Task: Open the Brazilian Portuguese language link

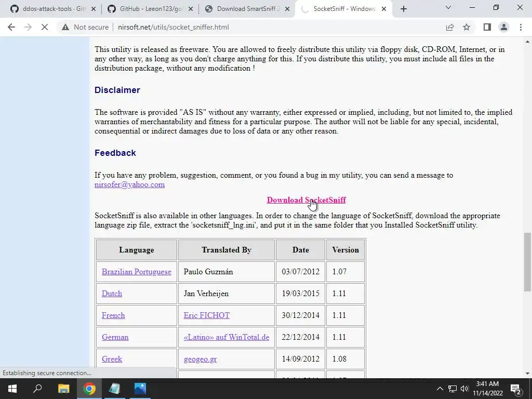Action: [x=137, y=272]
